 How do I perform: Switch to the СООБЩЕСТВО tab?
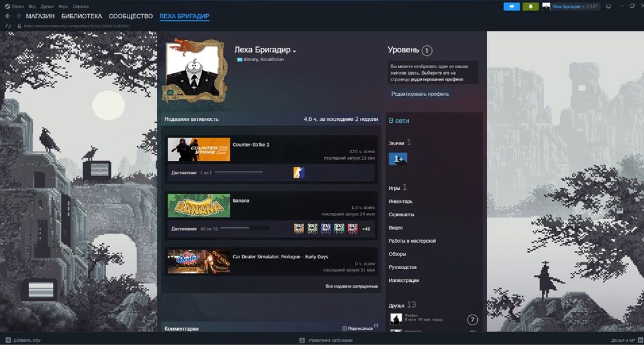pos(131,16)
